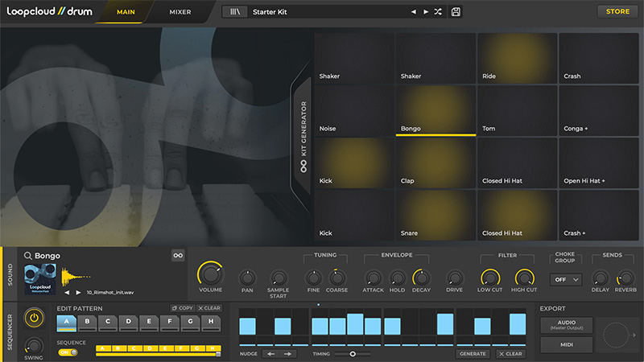Open the preset library browser icon

click(237, 12)
